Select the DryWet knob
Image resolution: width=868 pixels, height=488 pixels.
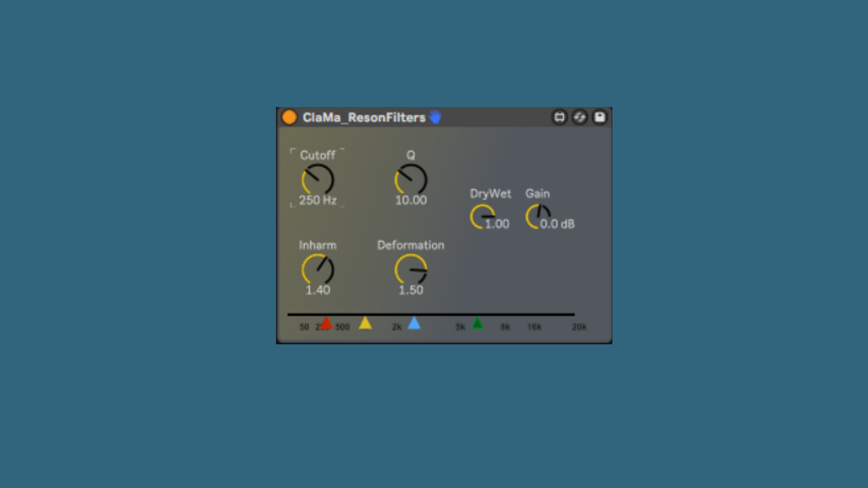click(x=482, y=217)
